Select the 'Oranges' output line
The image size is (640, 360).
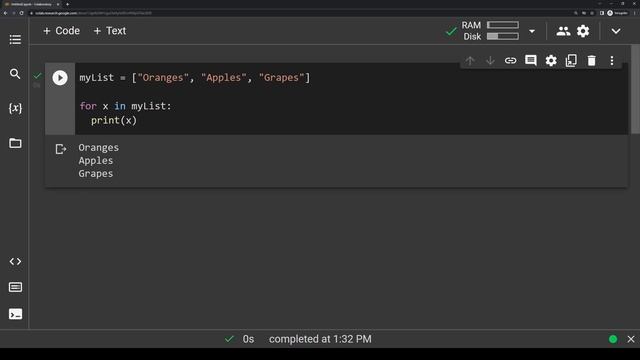pos(99,147)
